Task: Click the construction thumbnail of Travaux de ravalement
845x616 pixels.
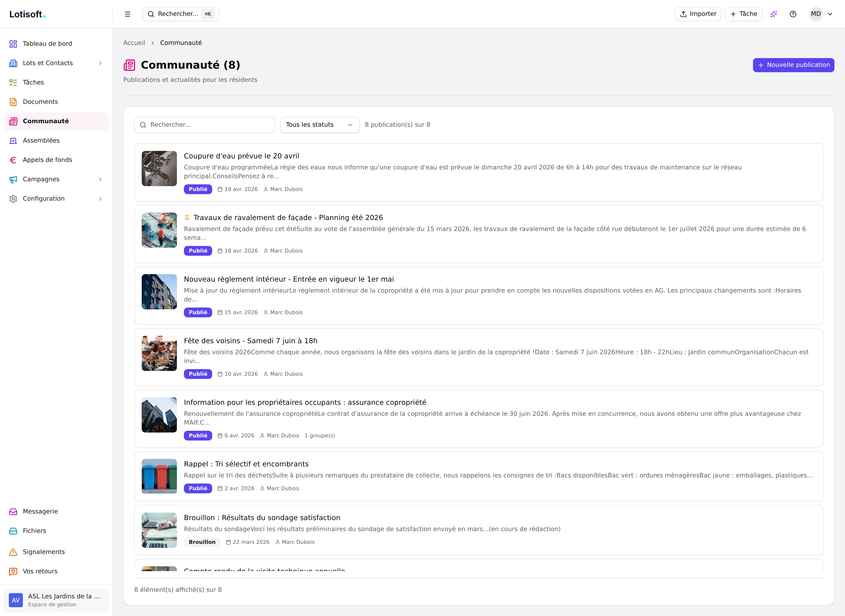Action: pos(159,230)
